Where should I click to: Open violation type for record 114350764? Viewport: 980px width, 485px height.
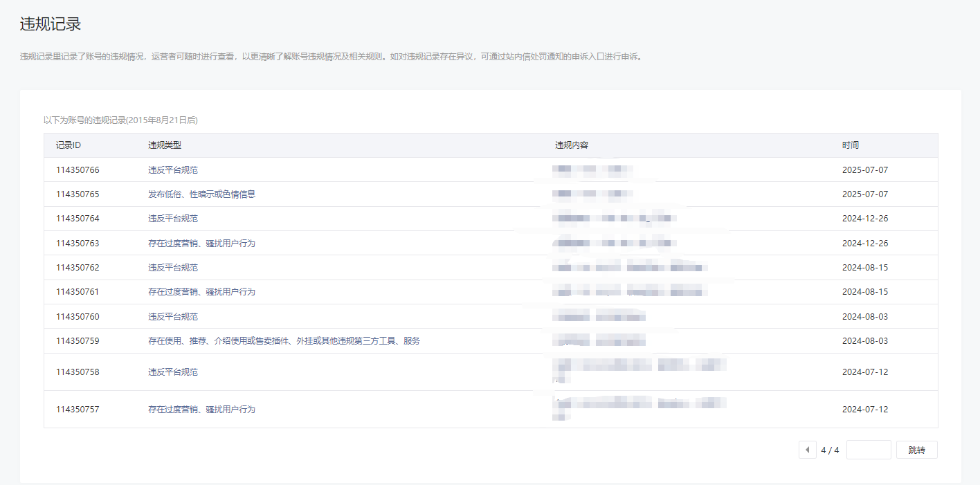point(172,219)
